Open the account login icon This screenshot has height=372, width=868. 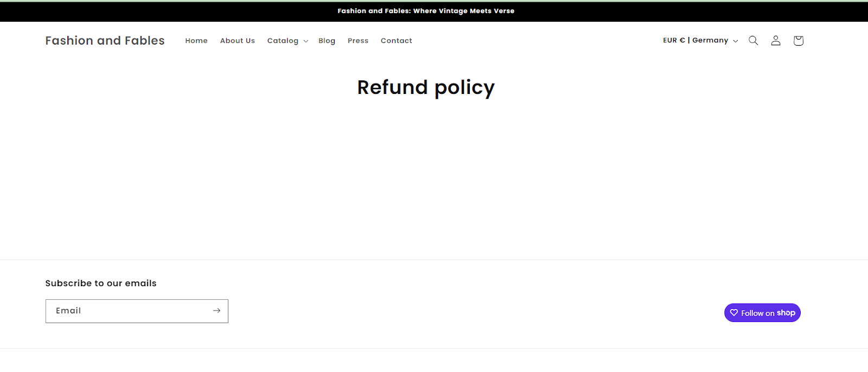click(x=776, y=40)
